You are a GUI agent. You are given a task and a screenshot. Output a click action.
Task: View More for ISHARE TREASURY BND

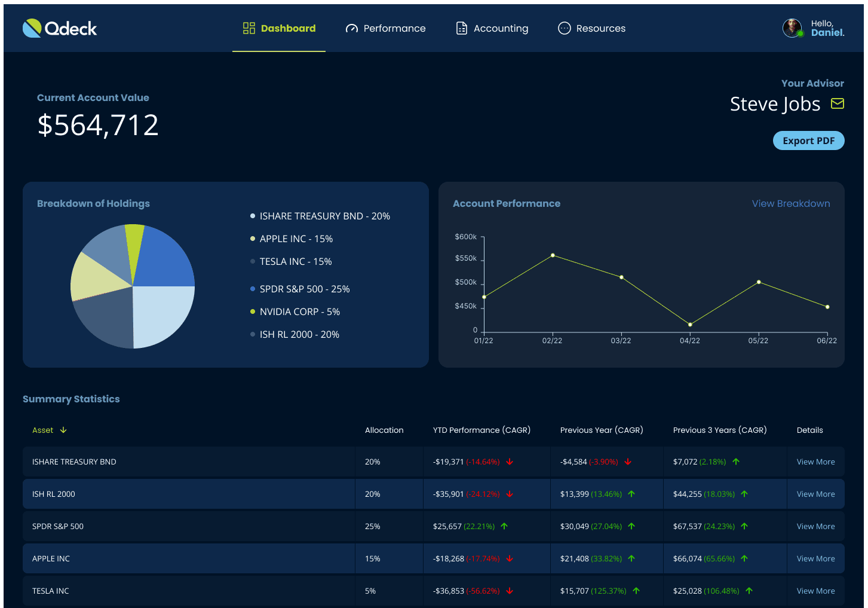click(x=815, y=462)
